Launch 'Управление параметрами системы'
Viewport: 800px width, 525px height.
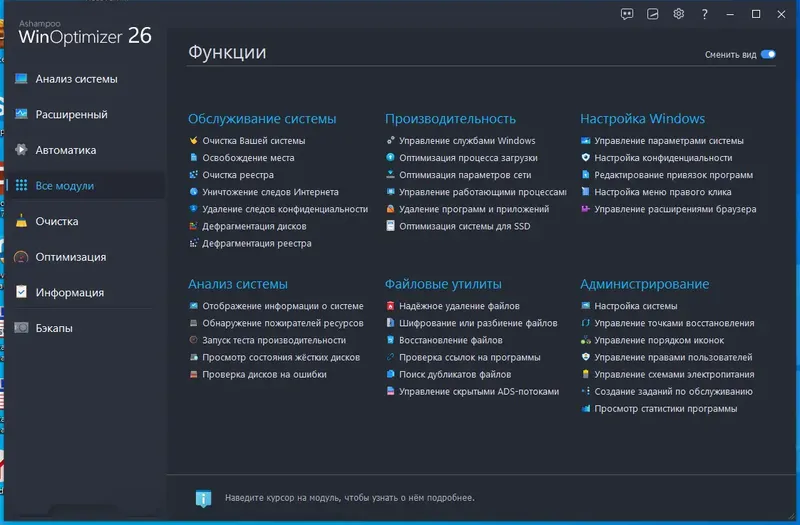point(669,141)
